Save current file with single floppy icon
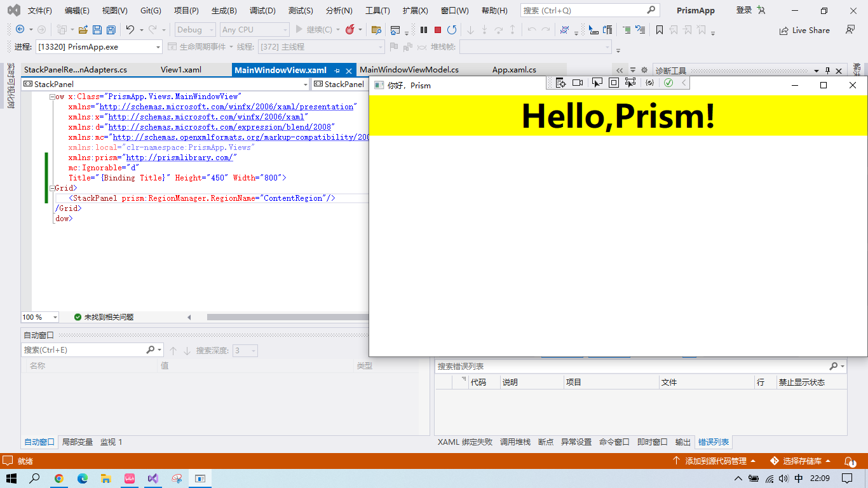Screen dimensions: 868x488 (97, 30)
